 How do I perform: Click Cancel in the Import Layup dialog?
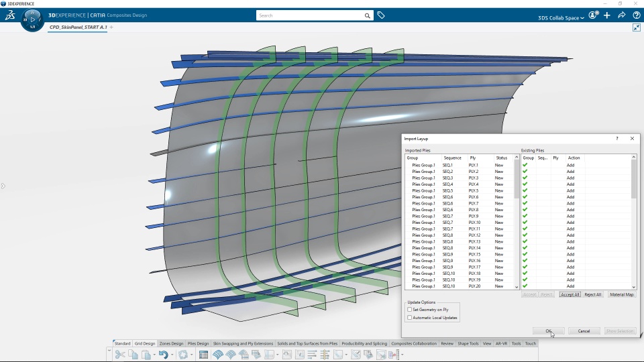[x=584, y=330]
